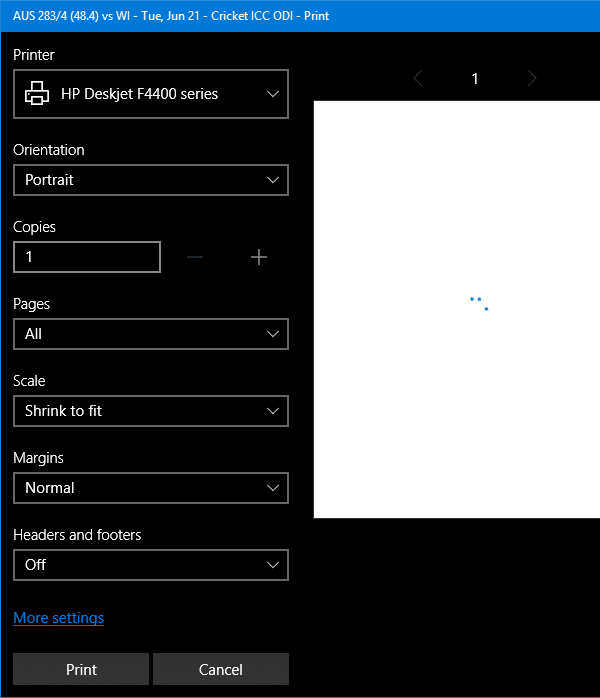Go to next preview page arrow
Image resolution: width=600 pixels, height=698 pixels.
[532, 78]
